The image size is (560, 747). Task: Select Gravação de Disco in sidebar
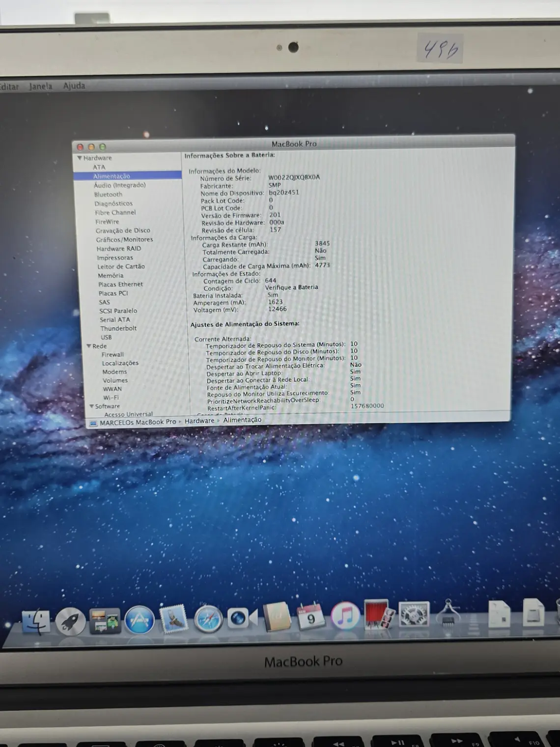[123, 231]
